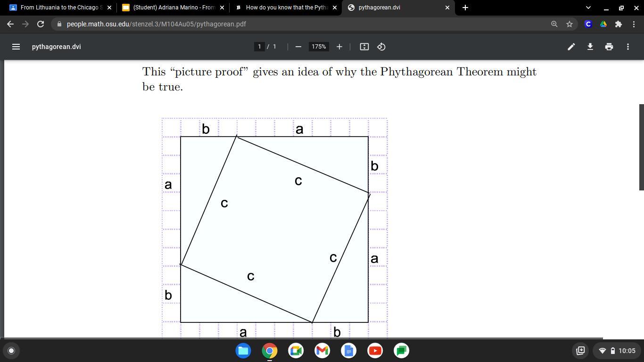644x362 pixels.
Task: Click the page number input field
Action: point(259,47)
